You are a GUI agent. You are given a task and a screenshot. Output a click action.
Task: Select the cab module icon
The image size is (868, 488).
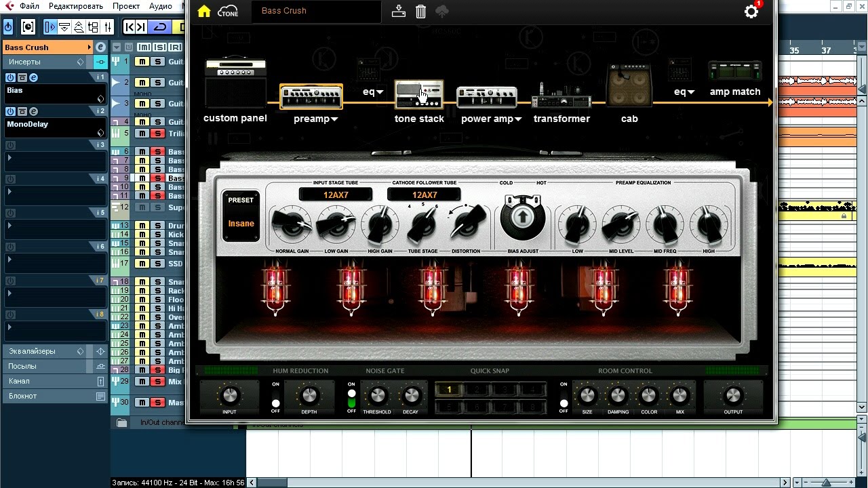tap(629, 86)
